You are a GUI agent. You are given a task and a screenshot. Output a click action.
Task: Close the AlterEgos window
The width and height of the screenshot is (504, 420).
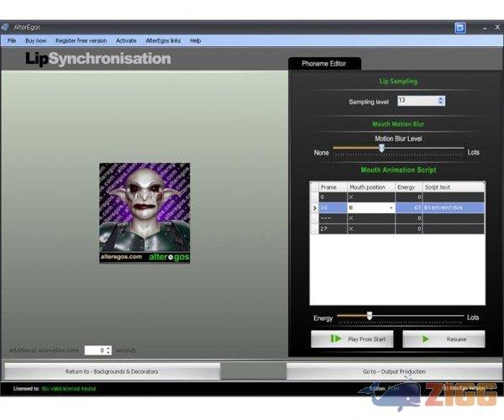click(497, 28)
